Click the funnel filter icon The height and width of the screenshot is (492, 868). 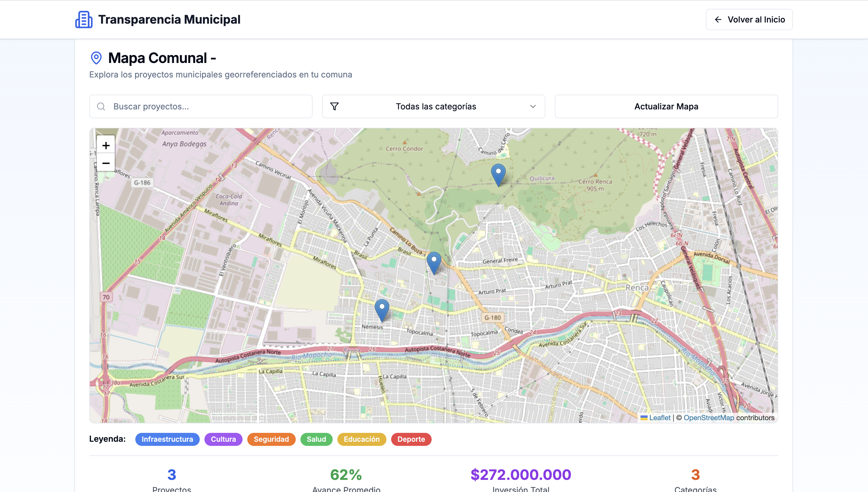coord(334,106)
